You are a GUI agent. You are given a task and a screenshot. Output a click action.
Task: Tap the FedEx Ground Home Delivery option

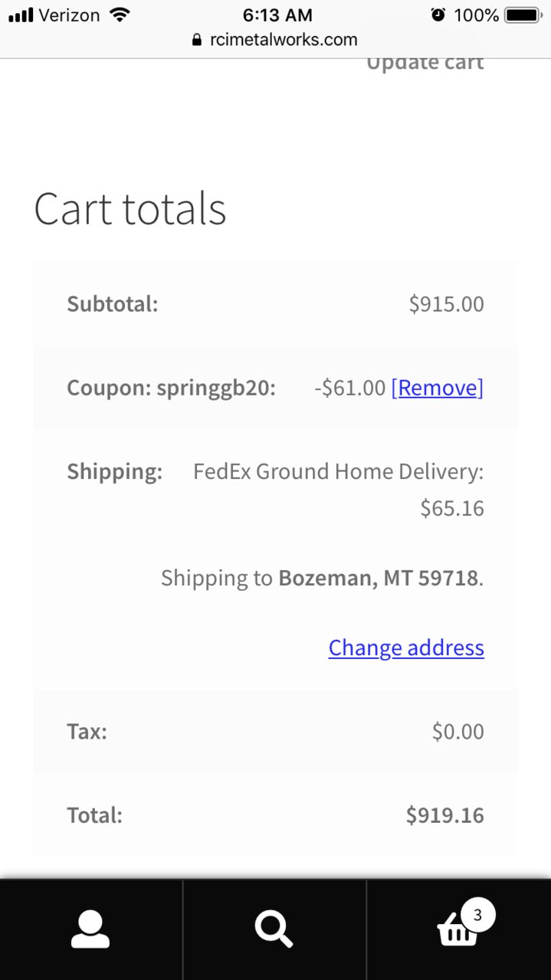pyautogui.click(x=338, y=471)
